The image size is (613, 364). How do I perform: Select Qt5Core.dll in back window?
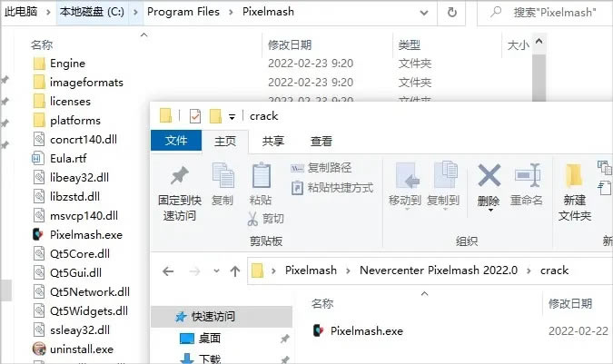point(71,254)
